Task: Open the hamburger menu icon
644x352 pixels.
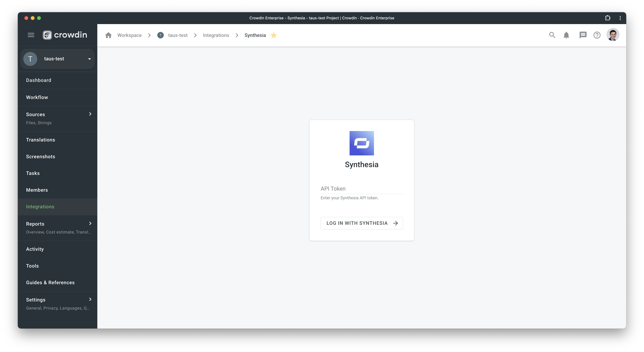Action: [x=31, y=35]
